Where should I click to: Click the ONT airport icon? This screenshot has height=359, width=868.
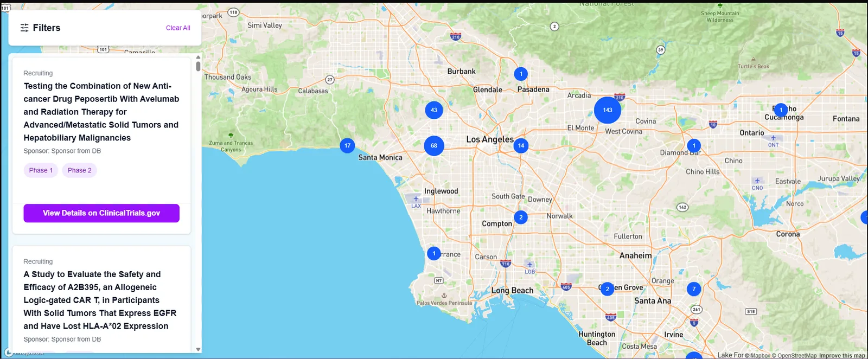click(x=773, y=138)
